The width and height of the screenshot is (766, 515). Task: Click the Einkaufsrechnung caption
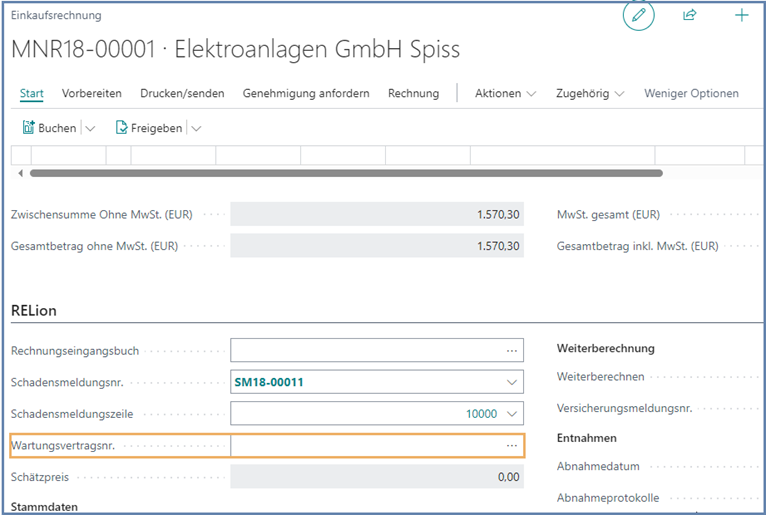[56, 15]
